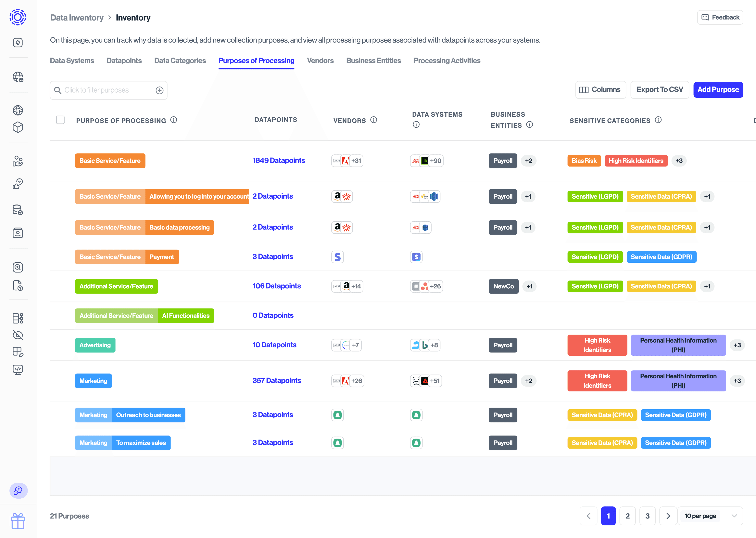This screenshot has height=538, width=756.
Task: Click info icon next to Vendors header
Action: (374, 120)
